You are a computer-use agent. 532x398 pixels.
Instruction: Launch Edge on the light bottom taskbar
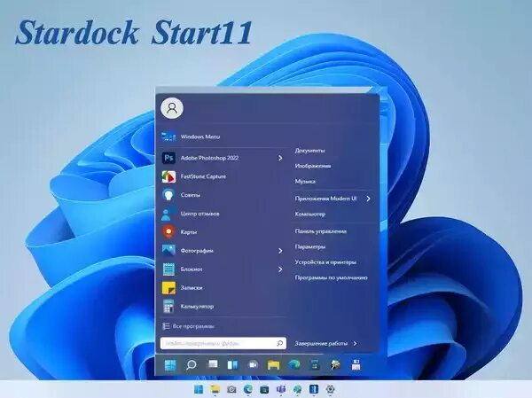tap(248, 389)
